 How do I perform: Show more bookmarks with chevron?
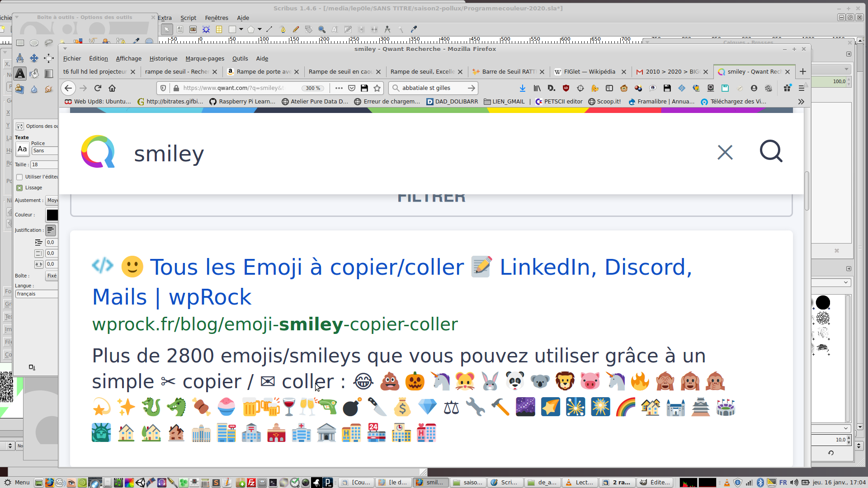click(801, 102)
